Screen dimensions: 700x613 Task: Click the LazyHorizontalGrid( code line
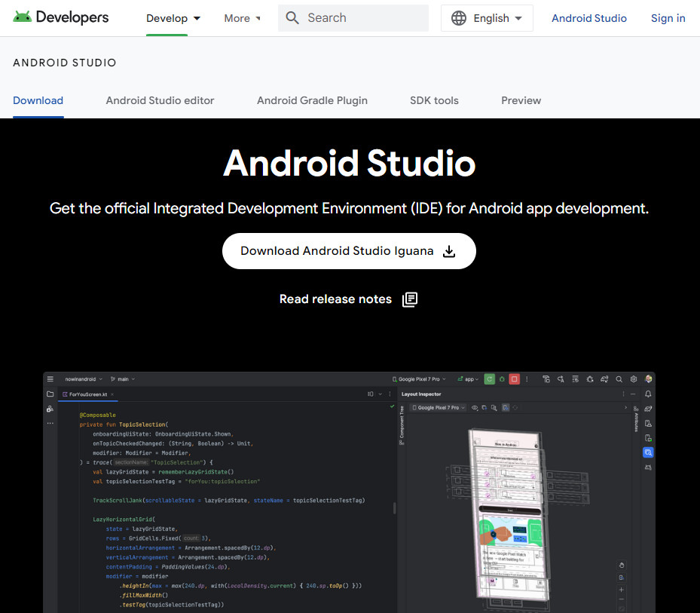point(124,520)
